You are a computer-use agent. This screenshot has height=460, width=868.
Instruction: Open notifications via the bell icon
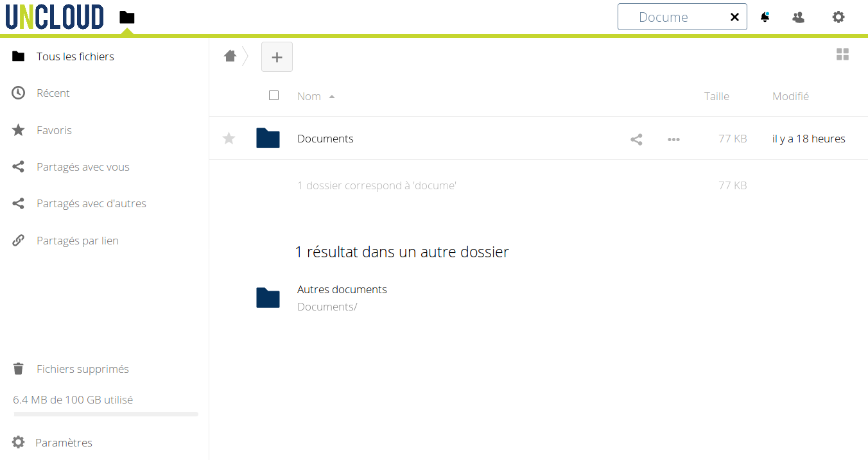(765, 17)
